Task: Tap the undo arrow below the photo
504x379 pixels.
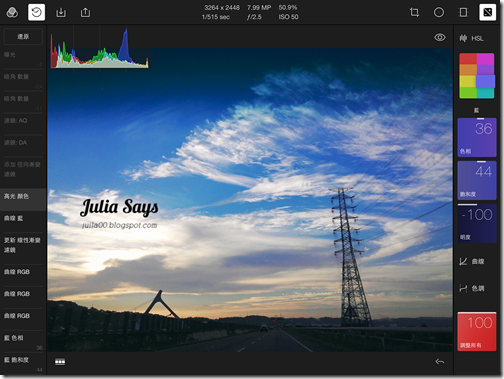Action: [440, 361]
